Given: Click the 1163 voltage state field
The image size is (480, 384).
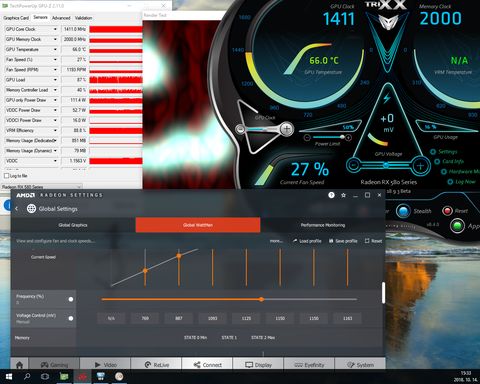Looking at the screenshot, I should (x=347, y=318).
